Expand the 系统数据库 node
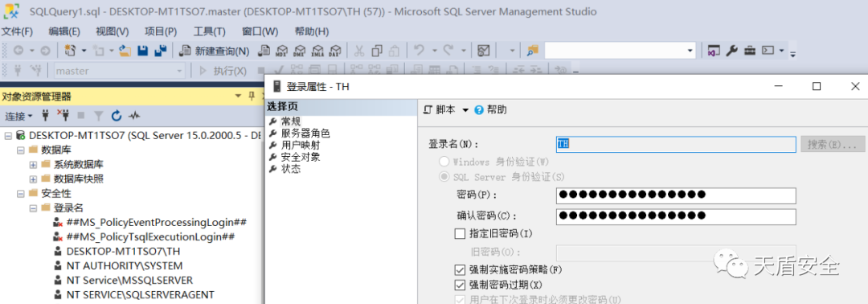868x304 pixels. coord(33,164)
